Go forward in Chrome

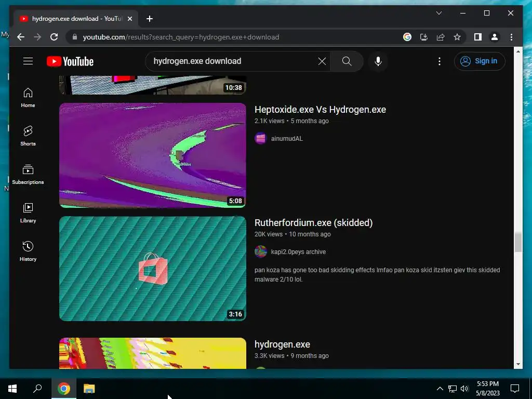37,37
